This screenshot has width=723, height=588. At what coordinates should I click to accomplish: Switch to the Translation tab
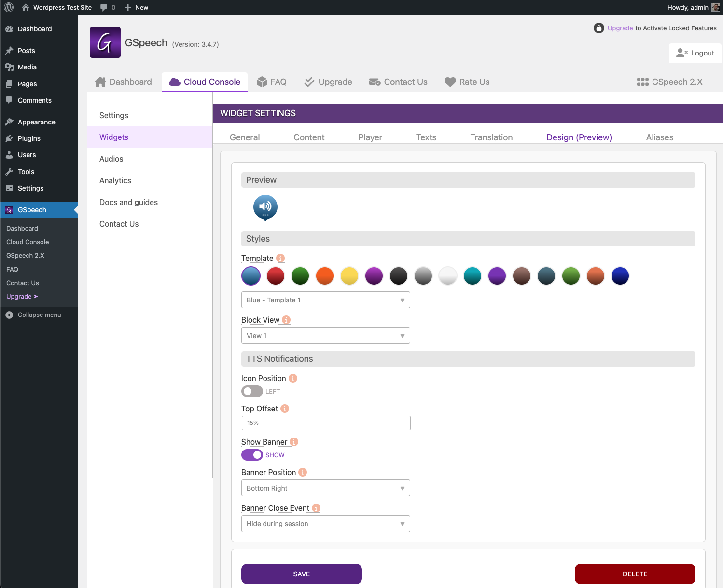491,137
